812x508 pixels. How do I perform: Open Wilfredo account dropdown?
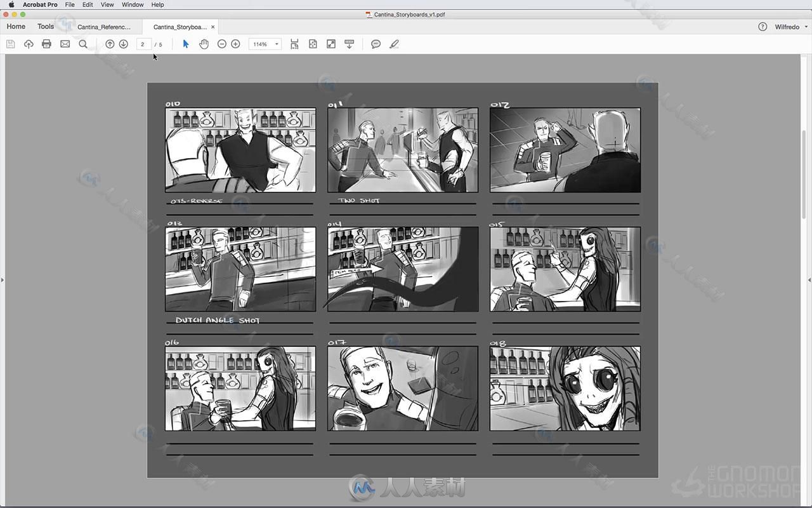[x=791, y=27]
